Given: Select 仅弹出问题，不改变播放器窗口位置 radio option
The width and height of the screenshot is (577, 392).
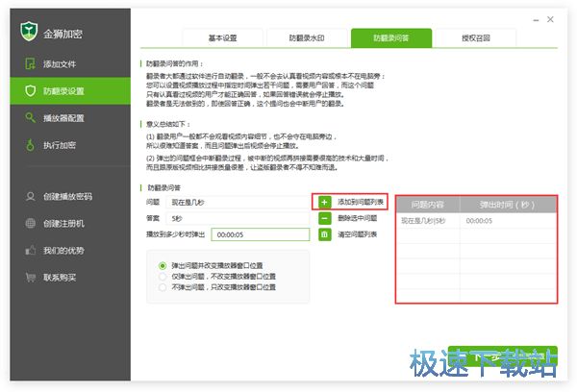Looking at the screenshot, I should 163,276.
